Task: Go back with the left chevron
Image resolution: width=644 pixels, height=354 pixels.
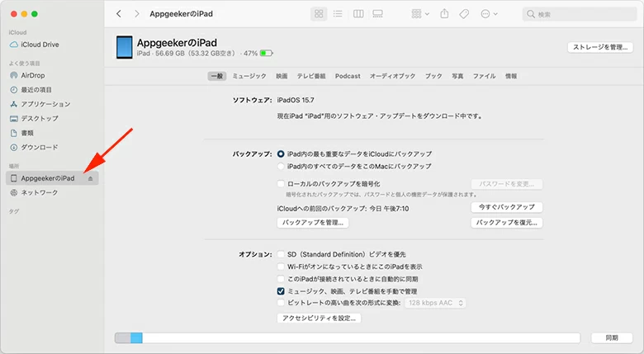Action: pos(119,14)
